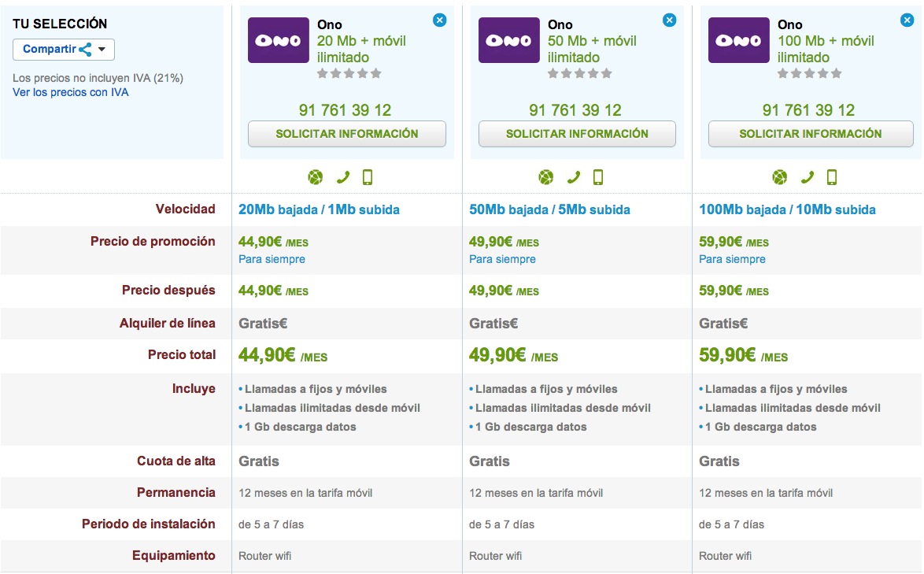This screenshot has width=924, height=574.
Task: Click the 'Incluye' row label
Action: pos(194,389)
